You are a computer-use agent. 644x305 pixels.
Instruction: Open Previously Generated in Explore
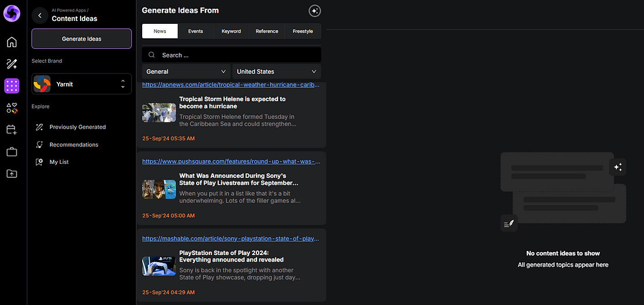[x=78, y=127]
